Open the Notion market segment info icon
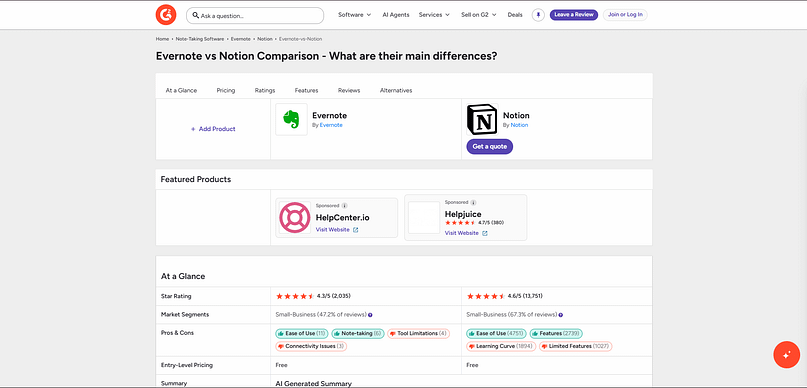 [560, 315]
